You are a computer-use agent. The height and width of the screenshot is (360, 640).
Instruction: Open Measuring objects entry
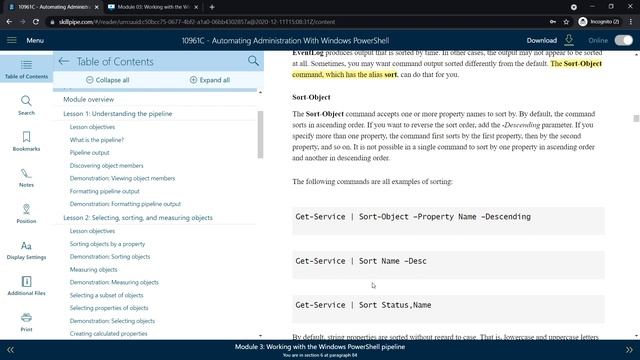(93, 269)
